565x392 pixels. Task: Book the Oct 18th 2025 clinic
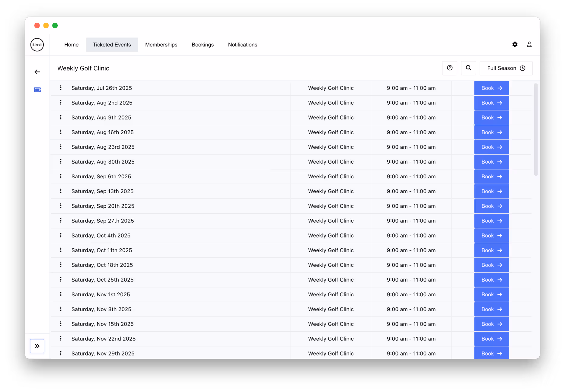(x=491, y=265)
